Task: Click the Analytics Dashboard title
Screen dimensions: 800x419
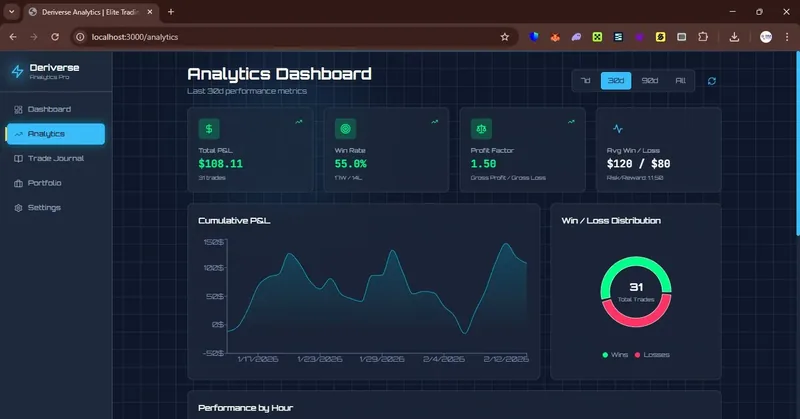Action: pyautogui.click(x=279, y=74)
